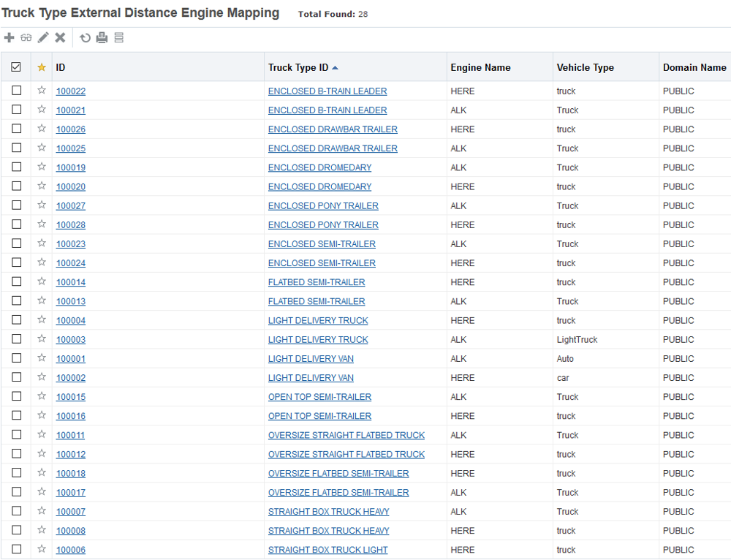Open the FLATBED SEMI-TRAILER link for 100014

(x=317, y=282)
